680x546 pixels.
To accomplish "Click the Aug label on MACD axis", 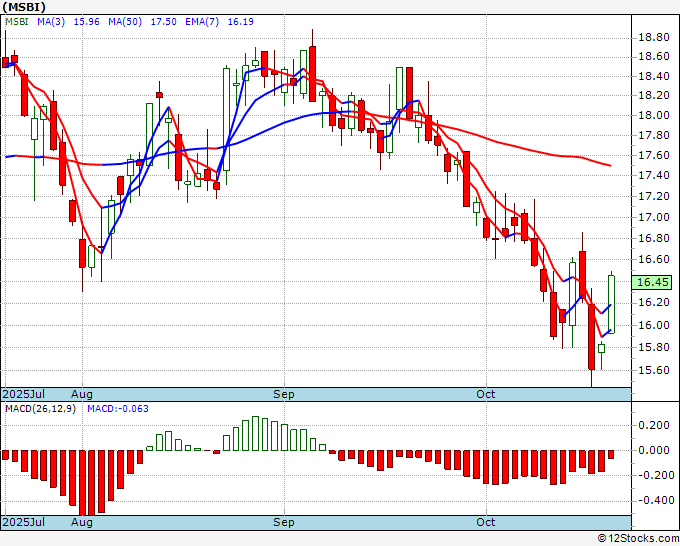I will pyautogui.click(x=82, y=522).
